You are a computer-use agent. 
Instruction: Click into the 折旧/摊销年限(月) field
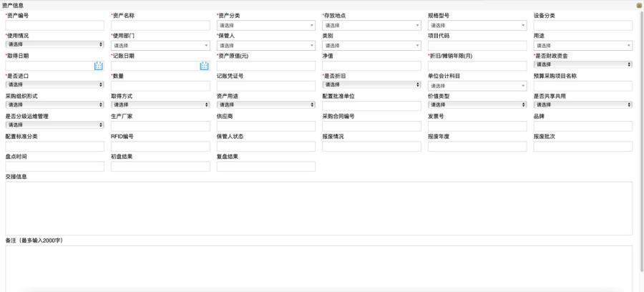(x=477, y=66)
